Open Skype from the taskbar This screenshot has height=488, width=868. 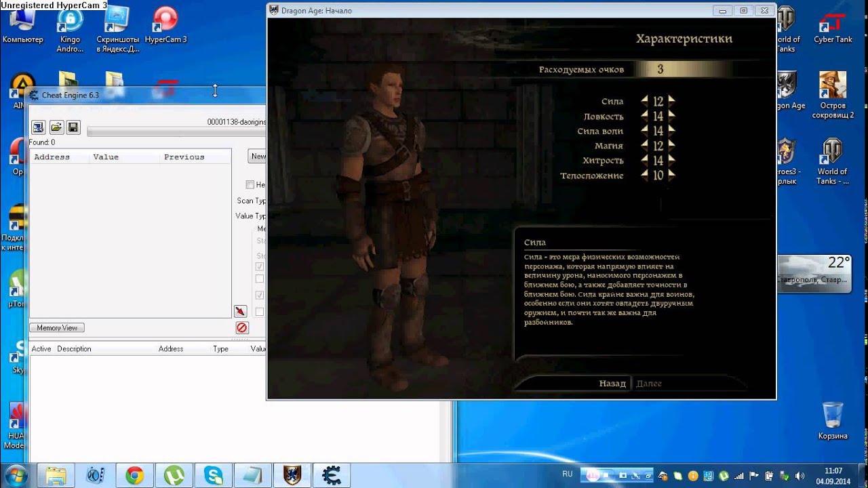213,476
